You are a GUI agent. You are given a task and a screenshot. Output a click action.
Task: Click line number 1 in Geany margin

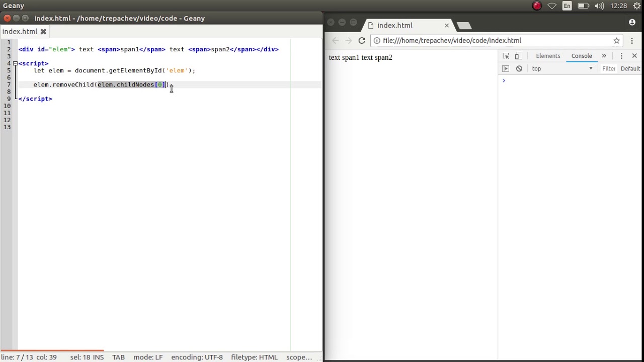pyautogui.click(x=9, y=42)
